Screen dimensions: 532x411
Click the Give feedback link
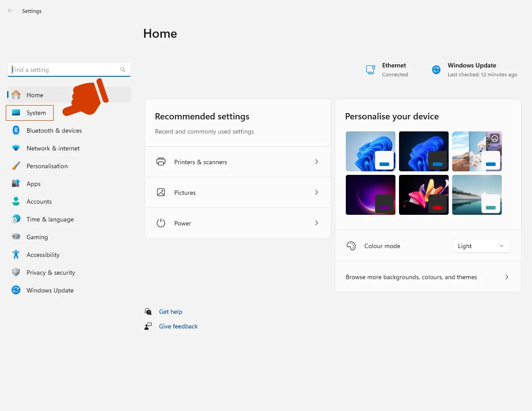[178, 326]
